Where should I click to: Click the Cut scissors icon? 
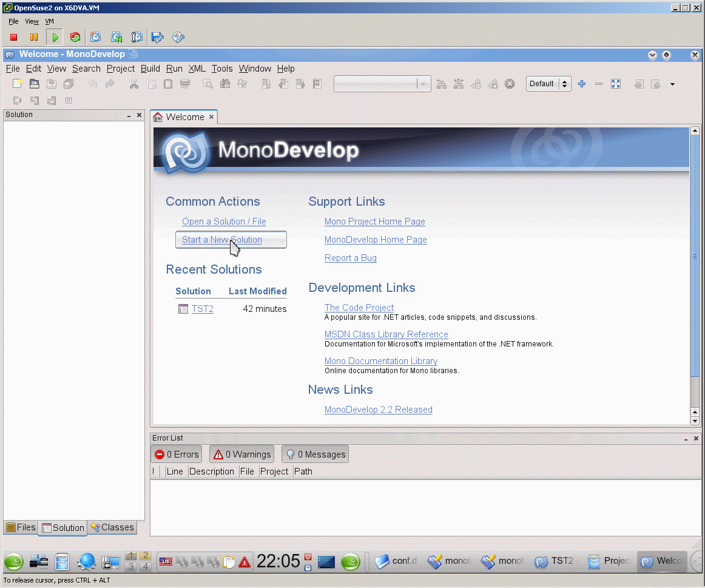pyautogui.click(x=134, y=84)
